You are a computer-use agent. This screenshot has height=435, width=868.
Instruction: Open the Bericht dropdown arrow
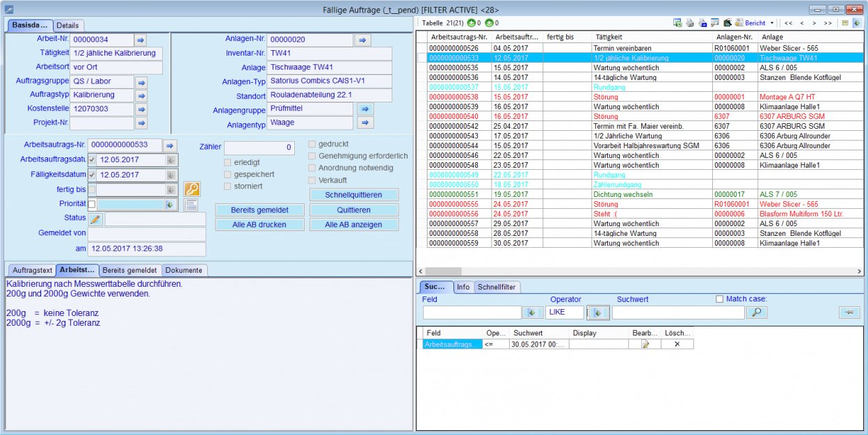coord(772,23)
